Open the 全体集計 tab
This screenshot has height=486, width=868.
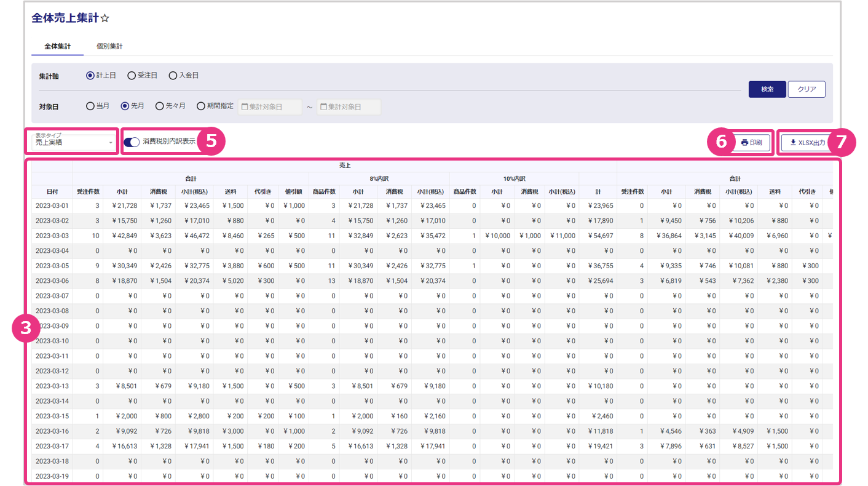(57, 46)
